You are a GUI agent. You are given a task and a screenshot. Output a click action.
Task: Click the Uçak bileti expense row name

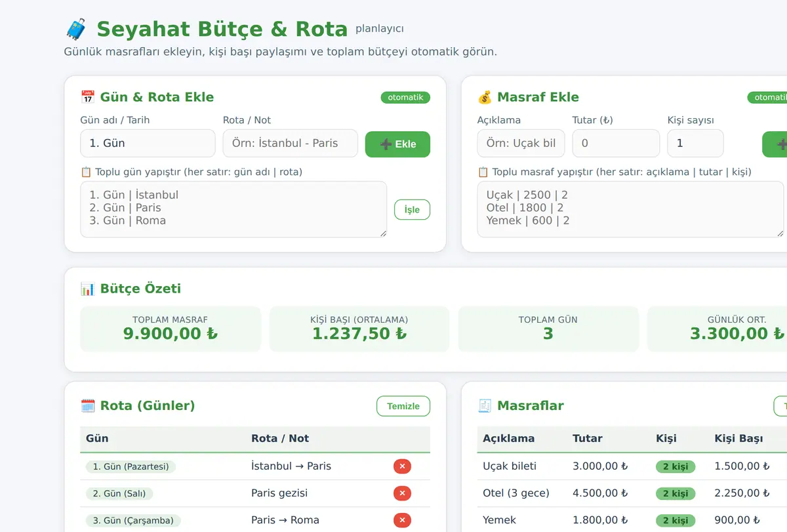(510, 466)
